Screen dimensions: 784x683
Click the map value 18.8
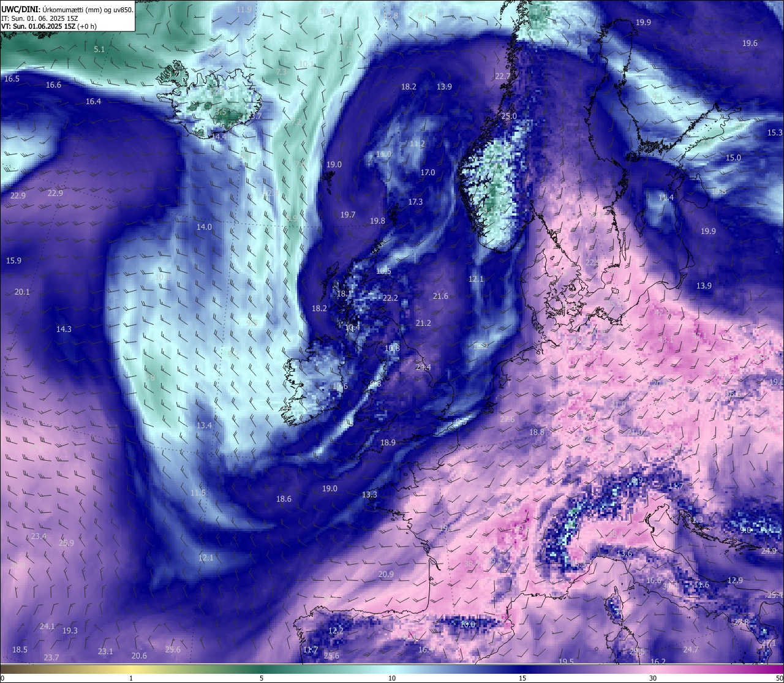(537, 432)
